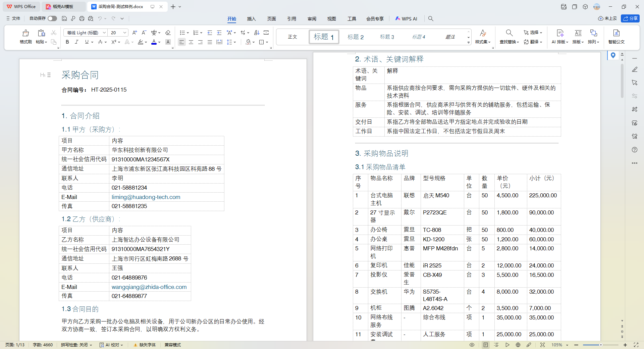
Task: Switch to the 插入 ribbon tab
Action: coord(252,19)
